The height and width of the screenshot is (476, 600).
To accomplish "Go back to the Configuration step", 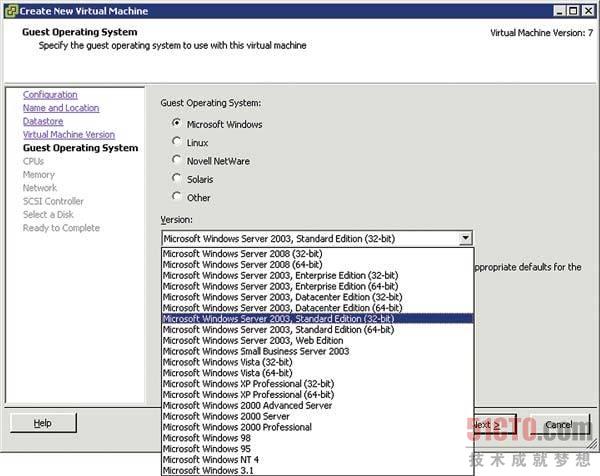I will pos(50,95).
